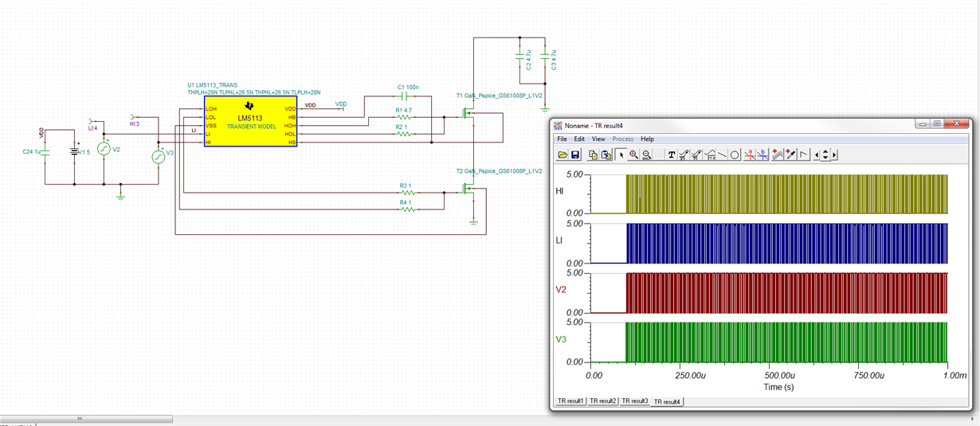Switch to the TR result1 tab
The height and width of the screenshot is (426, 980).
pyautogui.click(x=570, y=401)
